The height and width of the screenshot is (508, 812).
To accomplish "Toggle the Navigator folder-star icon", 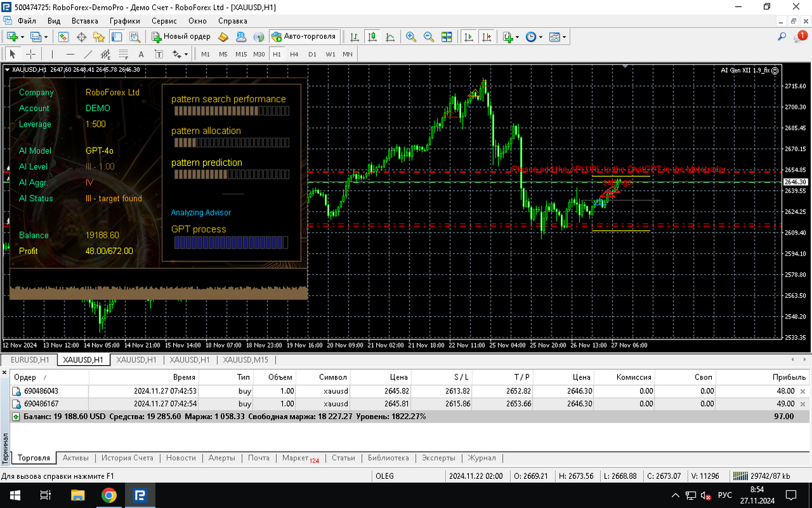I will [x=99, y=37].
